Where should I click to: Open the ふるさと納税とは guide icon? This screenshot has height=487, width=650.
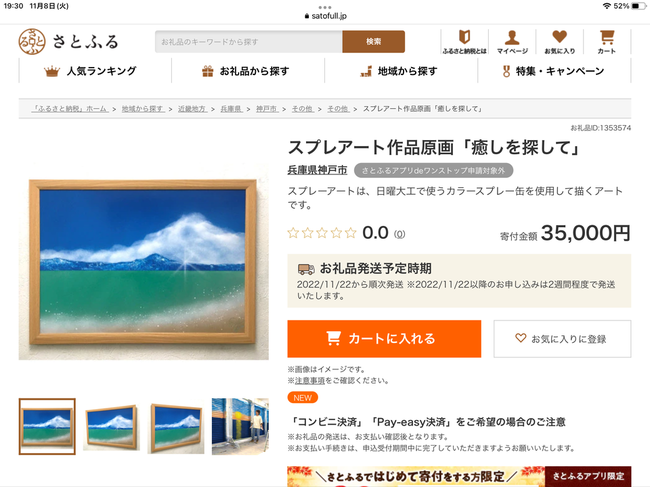pos(464,41)
